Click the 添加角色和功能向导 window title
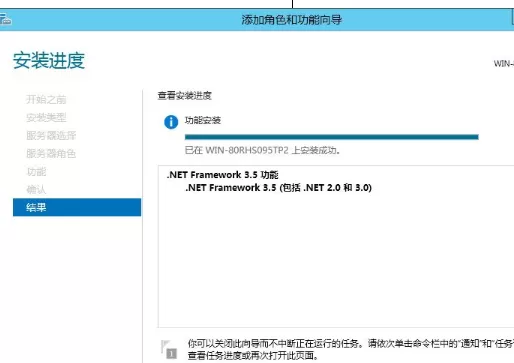 tap(292, 20)
